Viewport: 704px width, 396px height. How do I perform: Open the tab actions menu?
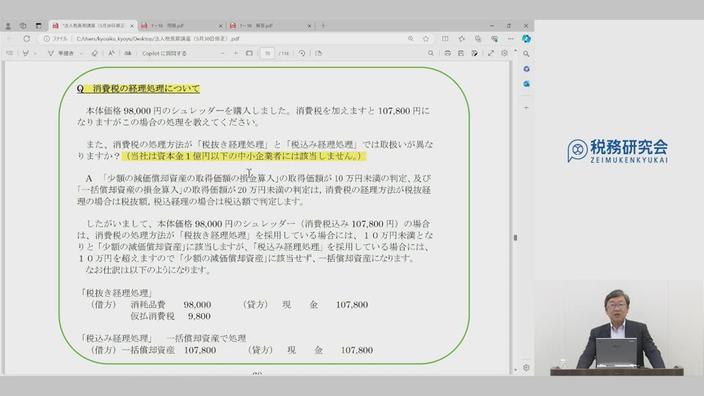(x=39, y=26)
